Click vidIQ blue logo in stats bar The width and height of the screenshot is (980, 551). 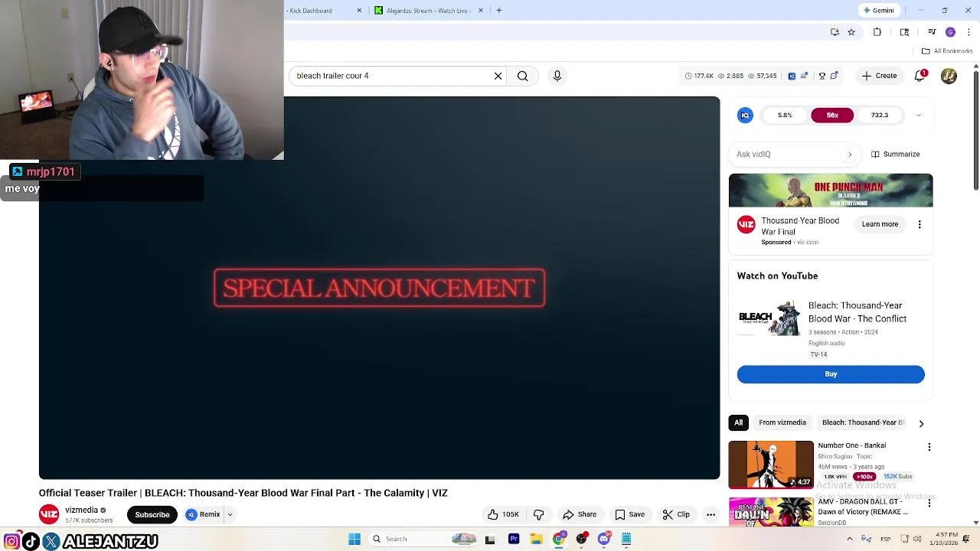[792, 76]
